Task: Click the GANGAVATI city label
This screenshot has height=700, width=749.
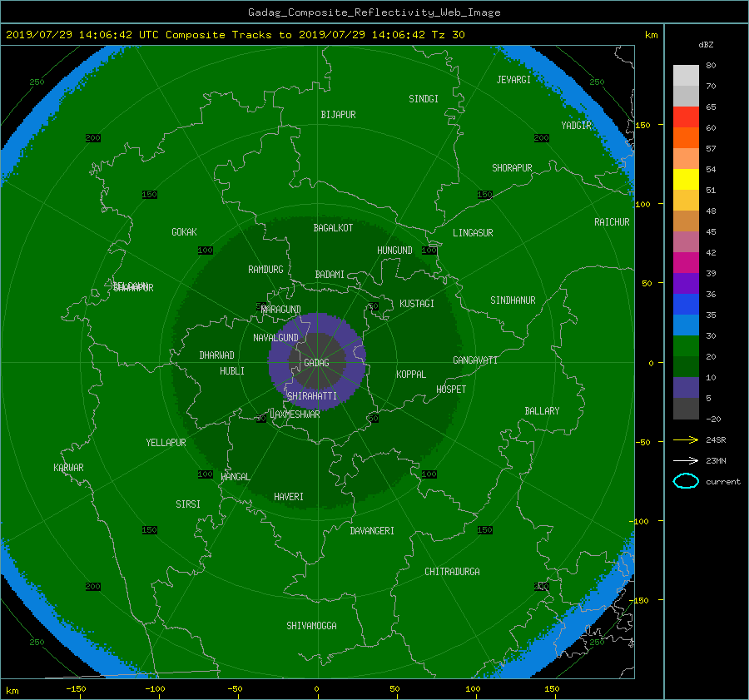Action: 475,360
